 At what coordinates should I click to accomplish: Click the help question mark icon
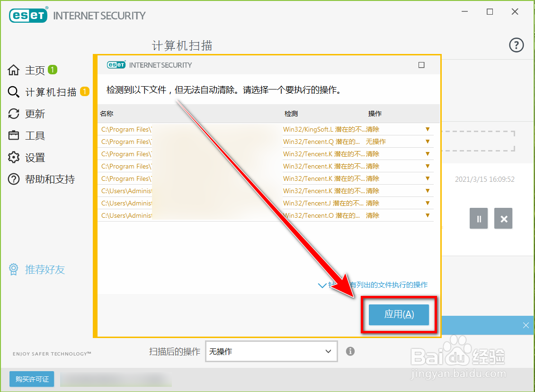pyautogui.click(x=516, y=45)
